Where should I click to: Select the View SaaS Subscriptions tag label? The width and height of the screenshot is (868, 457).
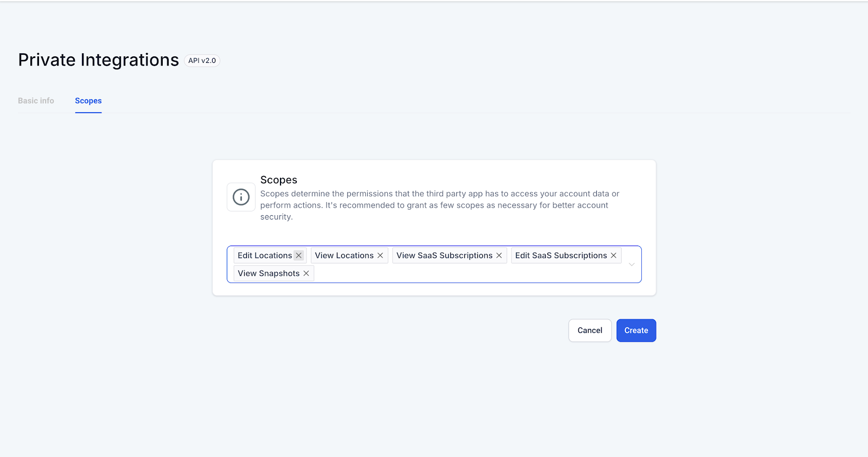click(444, 255)
